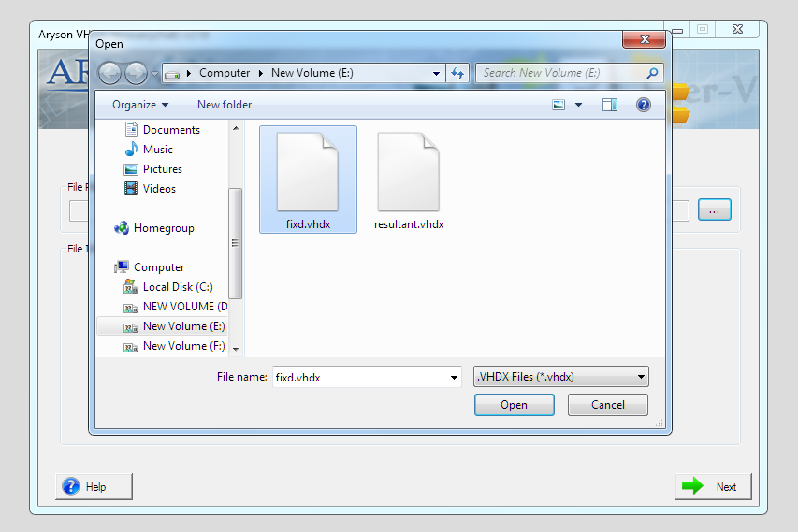
Task: Expand the arrow before Computer breadcrumb
Action: click(x=189, y=74)
